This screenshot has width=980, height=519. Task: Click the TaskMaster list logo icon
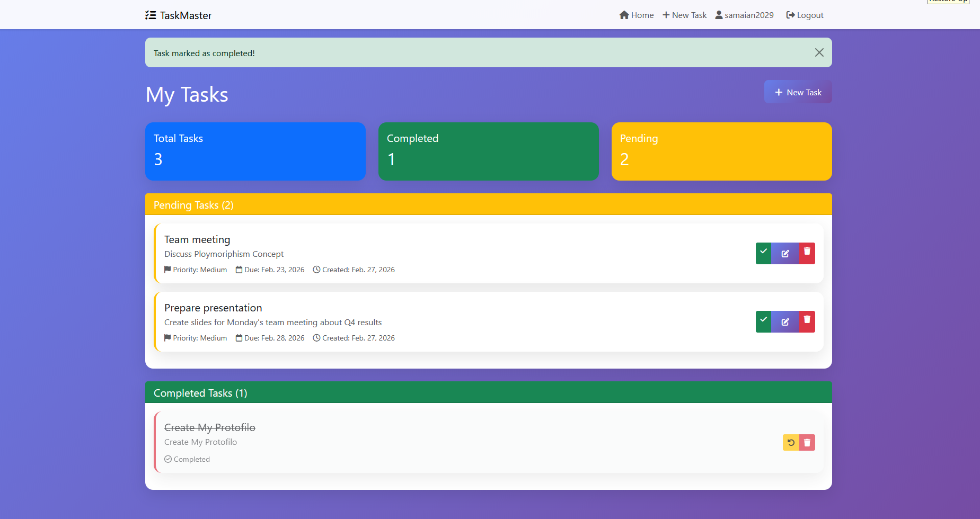[150, 15]
